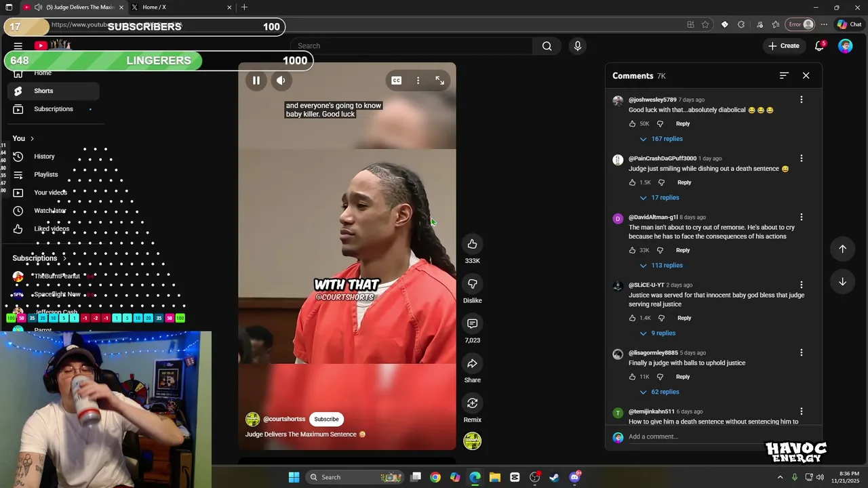Viewport: 868px width, 488px height.
Task: Expand the You section chevron
Action: click(x=32, y=139)
